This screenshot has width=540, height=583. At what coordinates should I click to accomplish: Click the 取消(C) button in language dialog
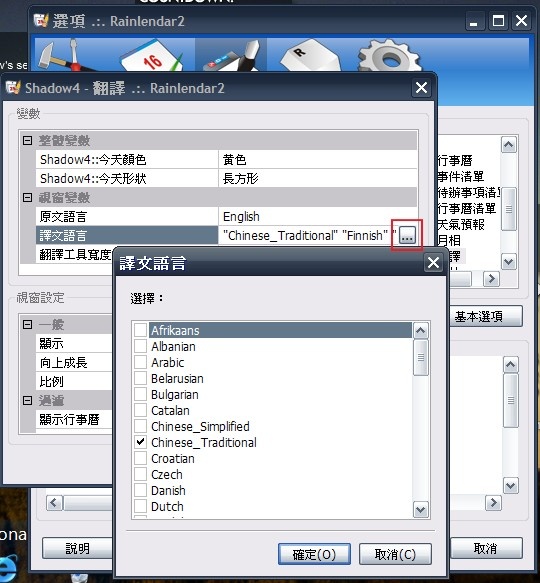[395, 554]
